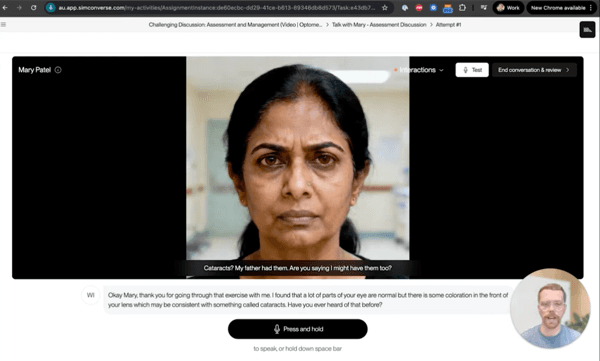The width and height of the screenshot is (600, 361).
Task: Click the dark square icon at top right
Action: 587,30
